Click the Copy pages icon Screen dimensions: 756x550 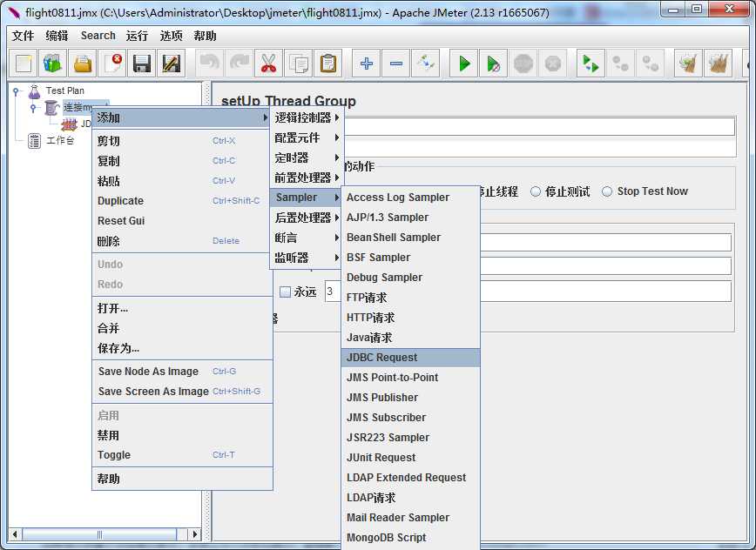point(299,64)
